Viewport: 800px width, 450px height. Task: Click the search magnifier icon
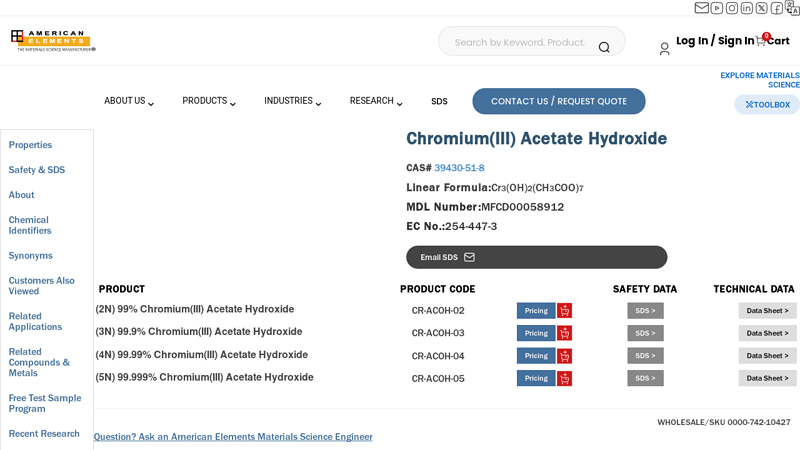pyautogui.click(x=604, y=47)
